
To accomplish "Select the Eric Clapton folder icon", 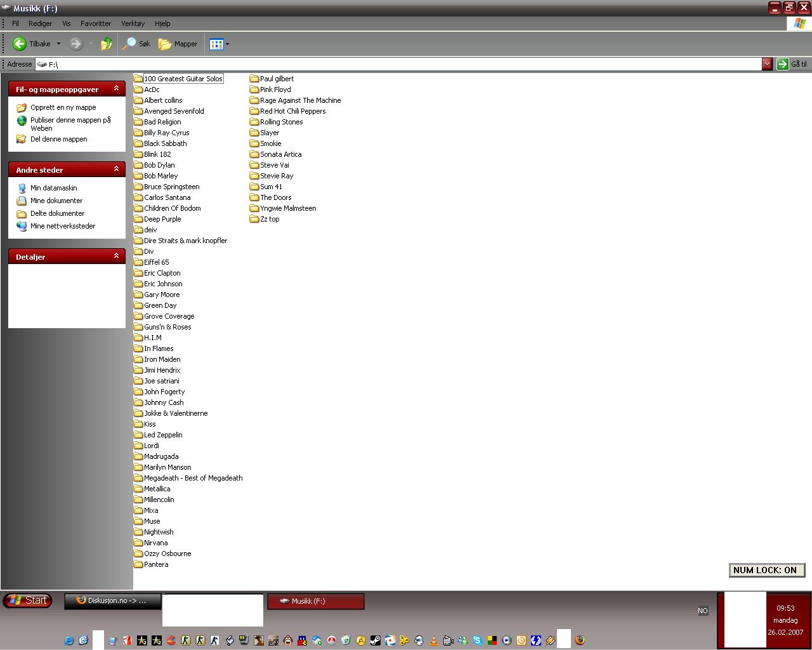I will (x=138, y=273).
